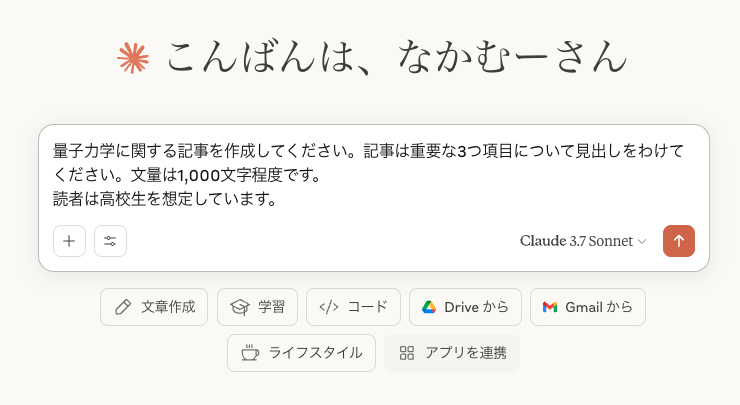Click the code brackets icon on コード

pyautogui.click(x=329, y=307)
